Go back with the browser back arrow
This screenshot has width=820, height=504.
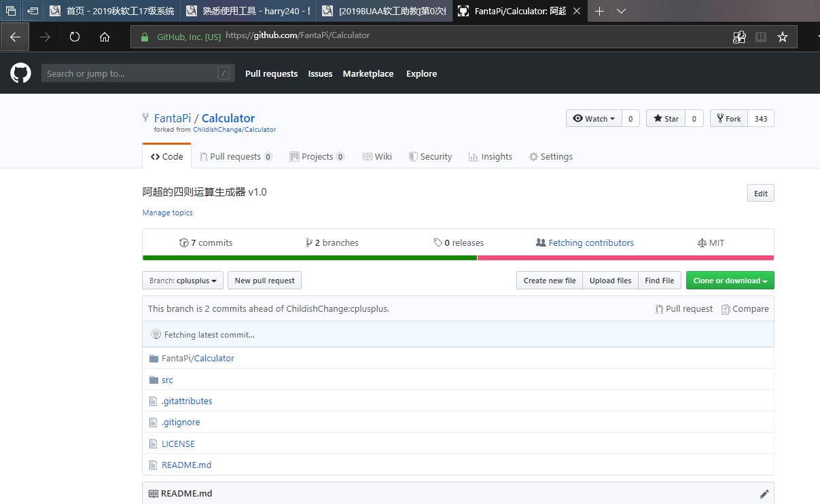[x=15, y=37]
